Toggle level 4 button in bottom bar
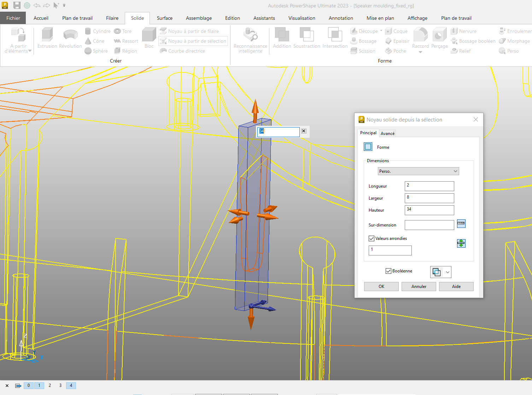 [71, 385]
